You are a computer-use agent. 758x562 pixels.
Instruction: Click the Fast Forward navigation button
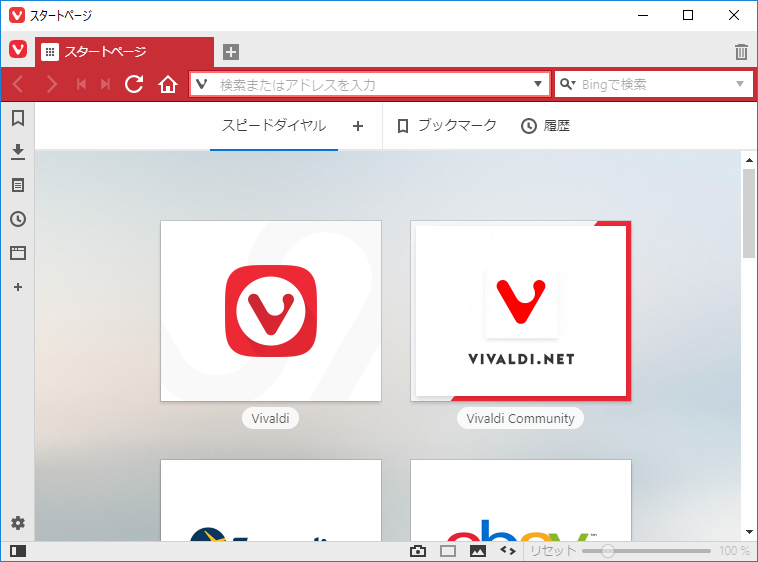click(x=105, y=84)
